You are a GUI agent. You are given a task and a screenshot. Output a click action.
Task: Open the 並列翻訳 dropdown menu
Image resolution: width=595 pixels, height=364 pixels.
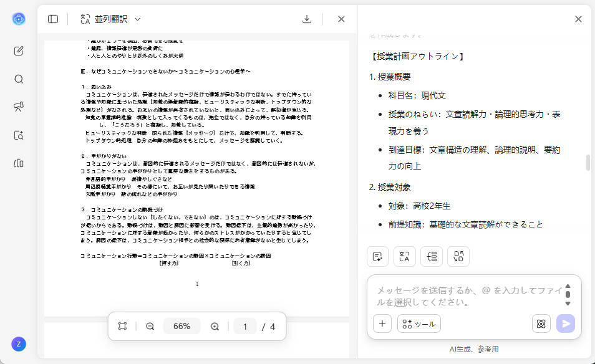[x=137, y=19]
